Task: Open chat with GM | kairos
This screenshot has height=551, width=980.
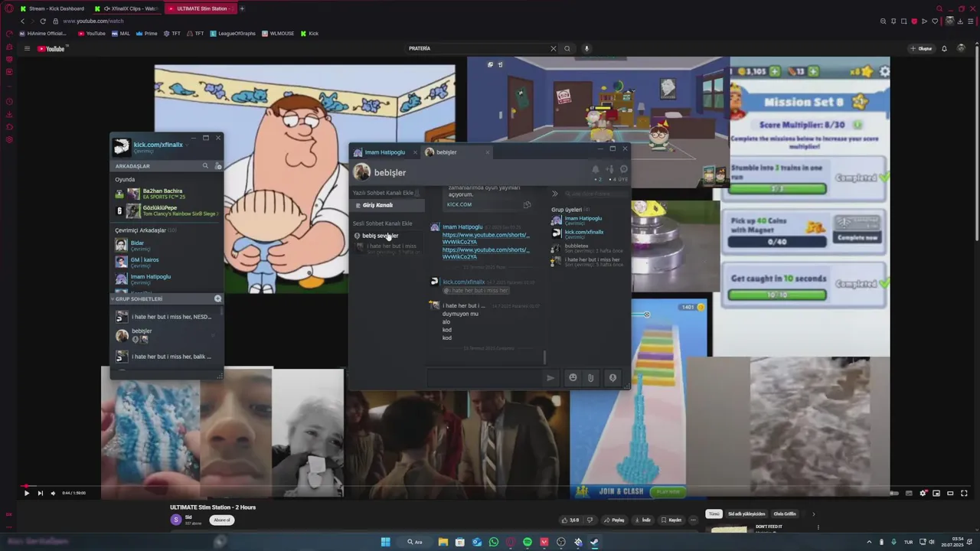Action: click(166, 262)
